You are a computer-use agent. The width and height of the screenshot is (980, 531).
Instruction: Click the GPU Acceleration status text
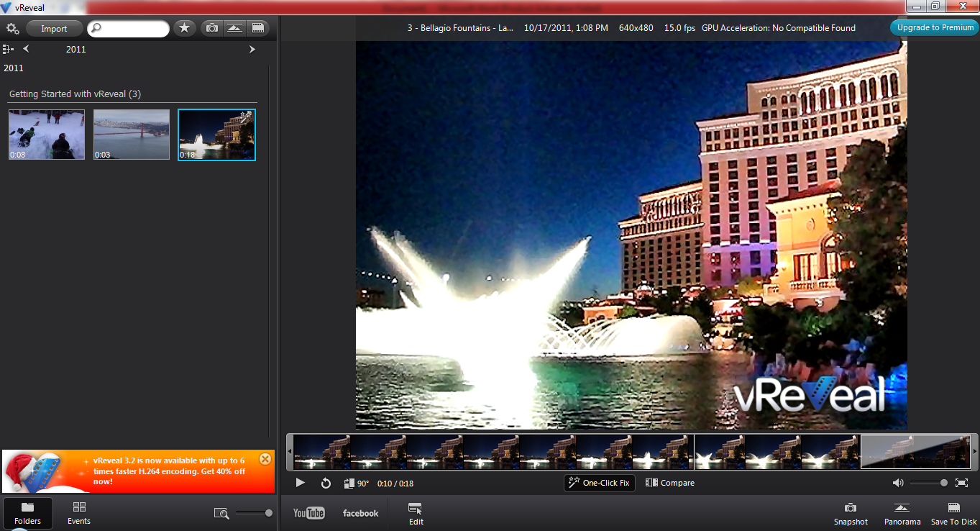779,28
